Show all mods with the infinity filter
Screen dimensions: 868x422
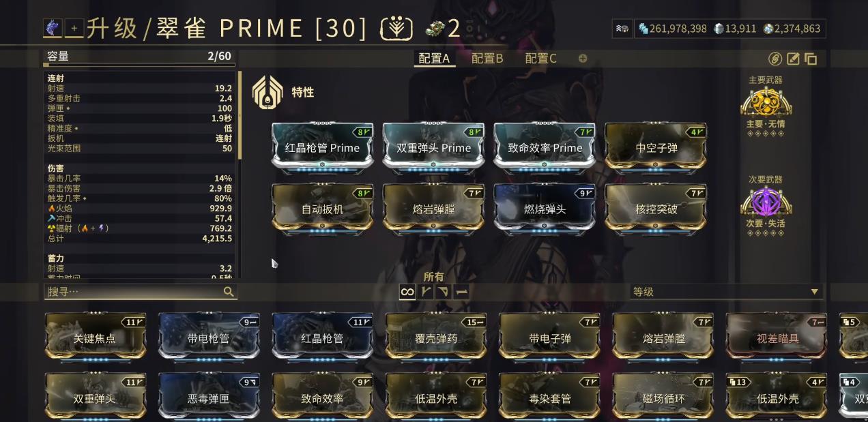click(407, 292)
